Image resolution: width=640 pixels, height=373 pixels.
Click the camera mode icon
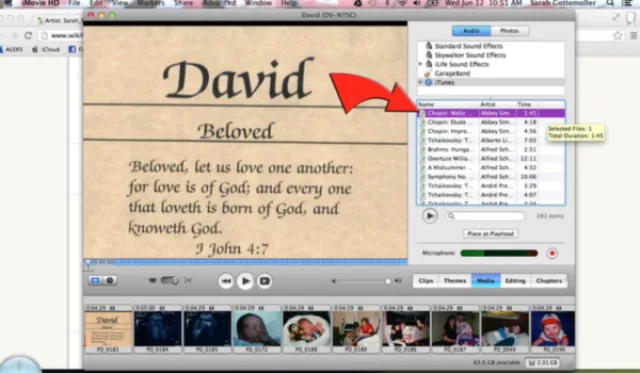coord(152,280)
